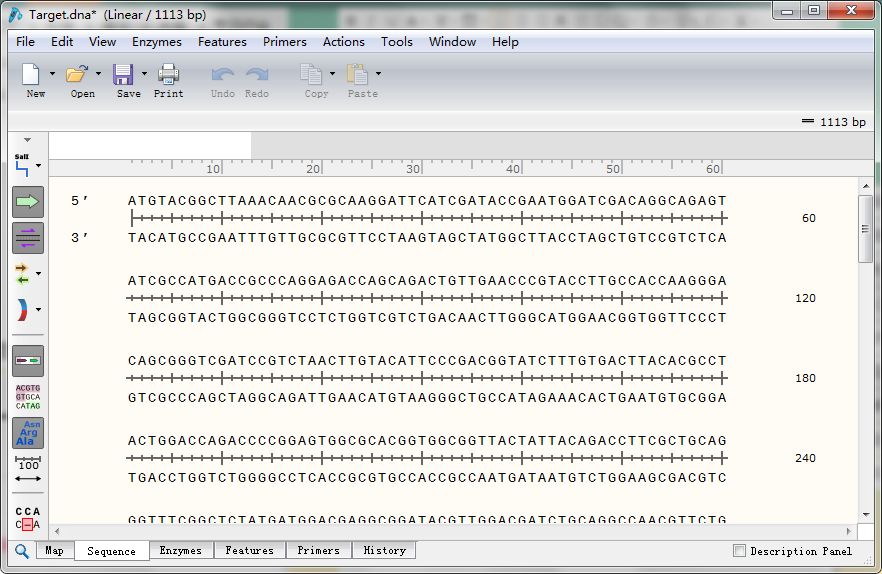Viewport: 882px width, 574px height.
Task: Open the dropdown arrow beside Open
Action: click(x=98, y=73)
